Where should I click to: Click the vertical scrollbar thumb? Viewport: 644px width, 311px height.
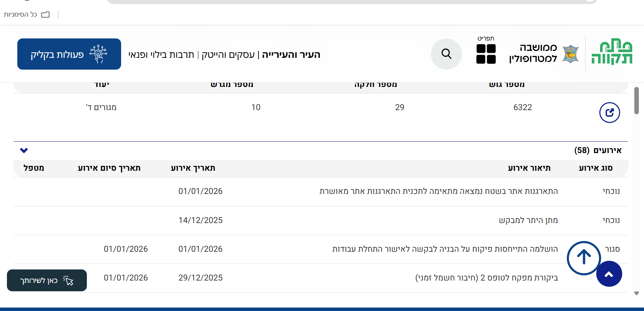[x=636, y=100]
